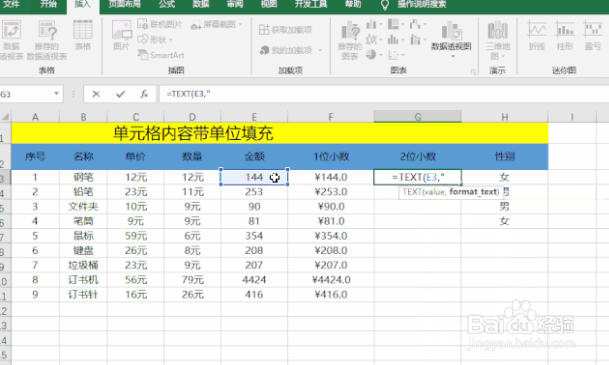Click format_text in the TEXT tooltip

click(x=474, y=192)
